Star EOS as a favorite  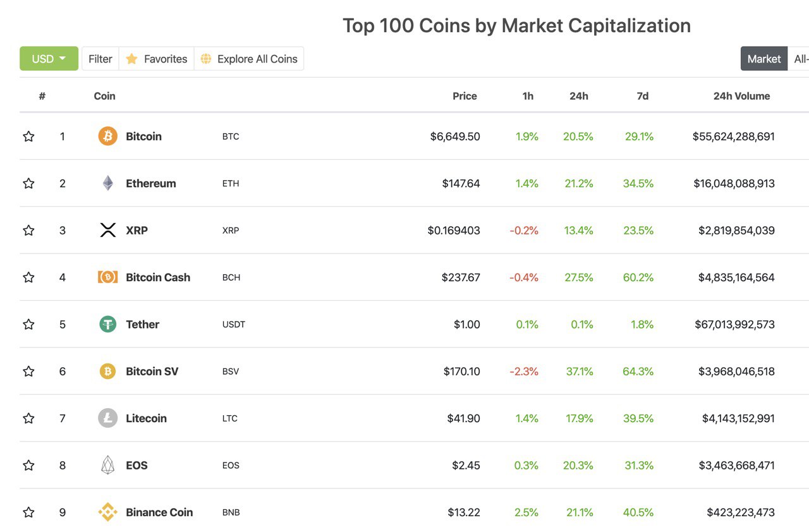(28, 465)
